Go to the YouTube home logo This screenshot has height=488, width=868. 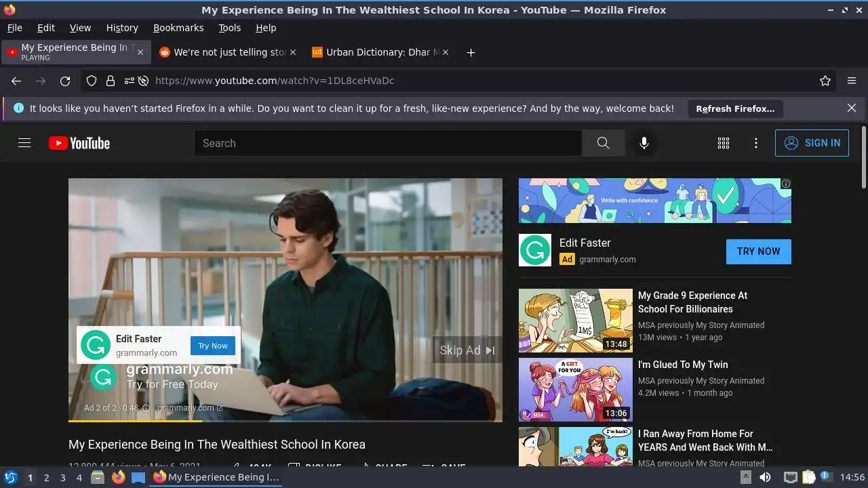(79, 143)
